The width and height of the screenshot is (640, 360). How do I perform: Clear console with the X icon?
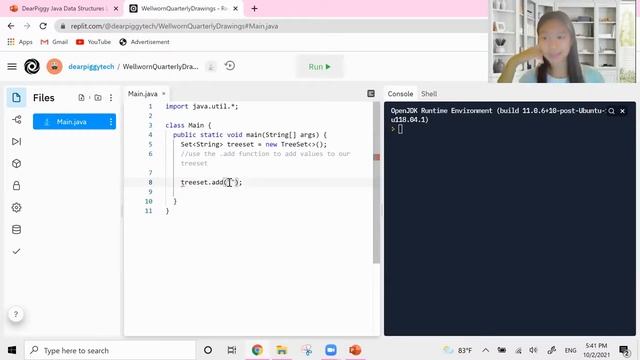click(x=622, y=111)
